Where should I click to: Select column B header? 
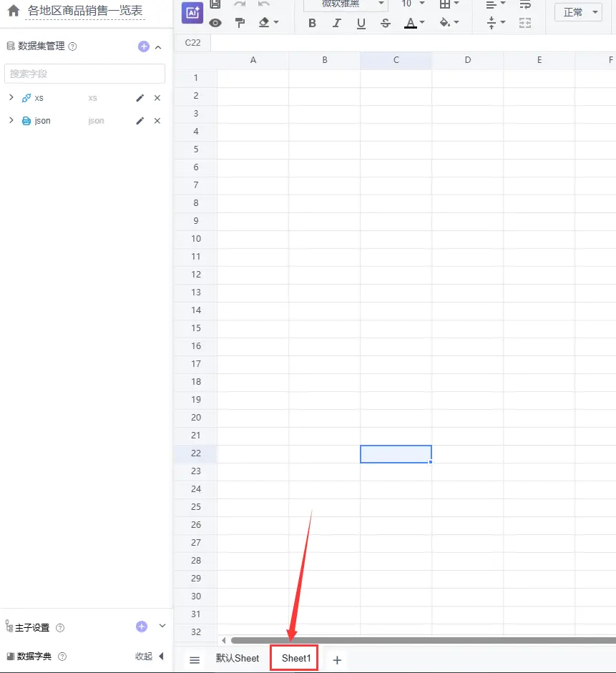(x=325, y=60)
